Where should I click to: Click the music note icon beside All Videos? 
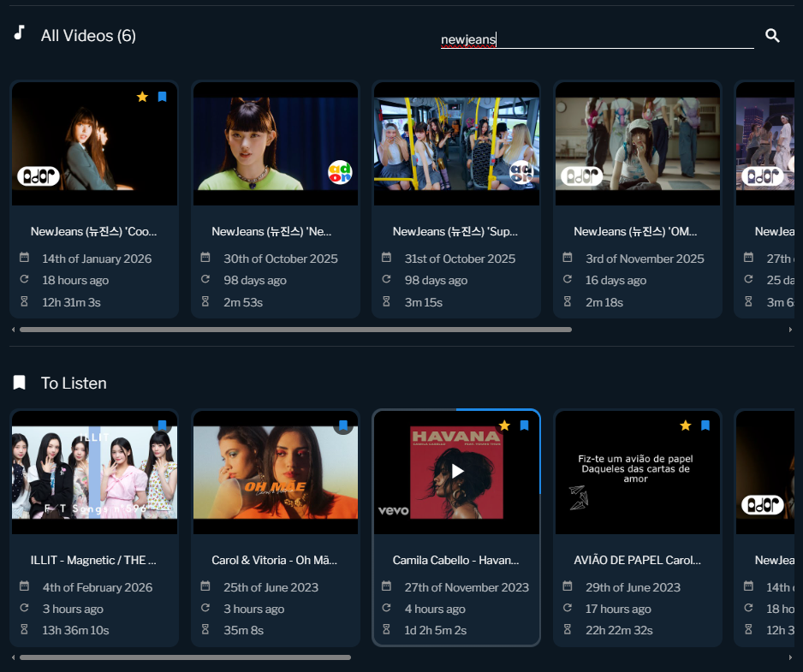20,33
